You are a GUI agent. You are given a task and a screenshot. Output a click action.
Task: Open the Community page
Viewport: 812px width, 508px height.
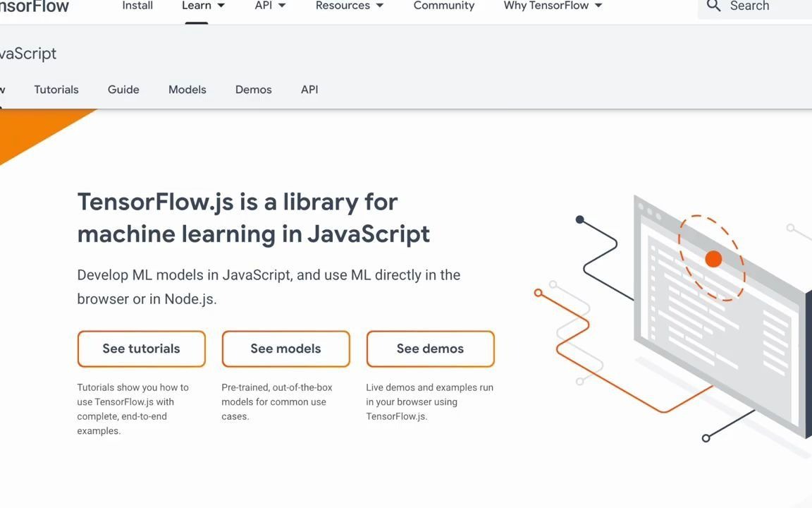click(443, 6)
